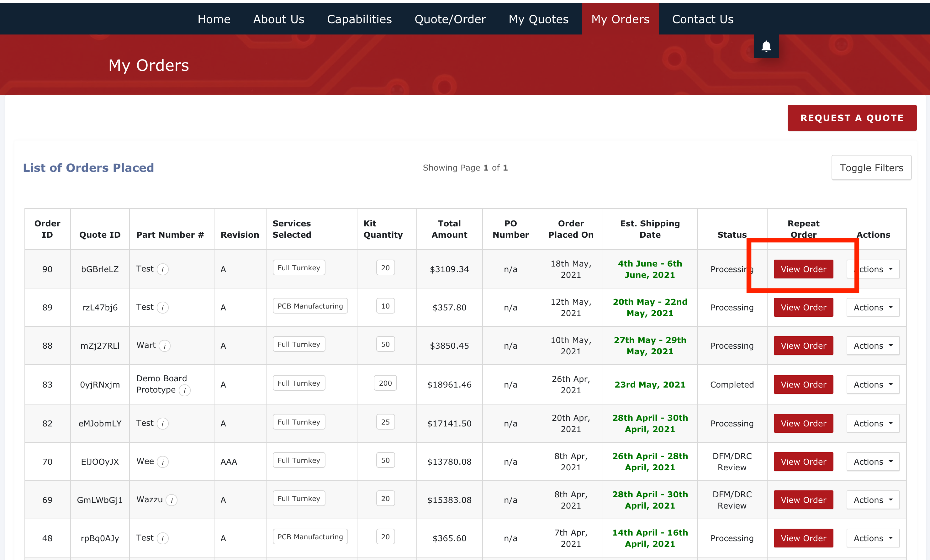Expand Actions dropdown for order 90

(873, 269)
